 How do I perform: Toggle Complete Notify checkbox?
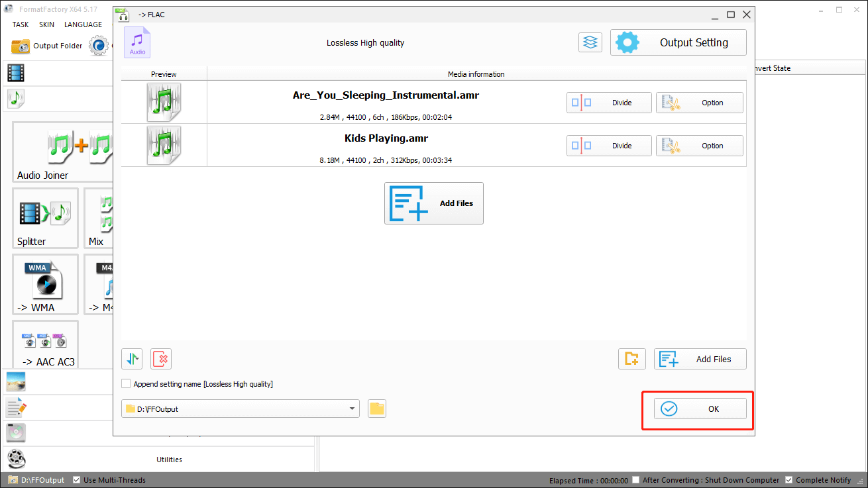[x=788, y=480]
